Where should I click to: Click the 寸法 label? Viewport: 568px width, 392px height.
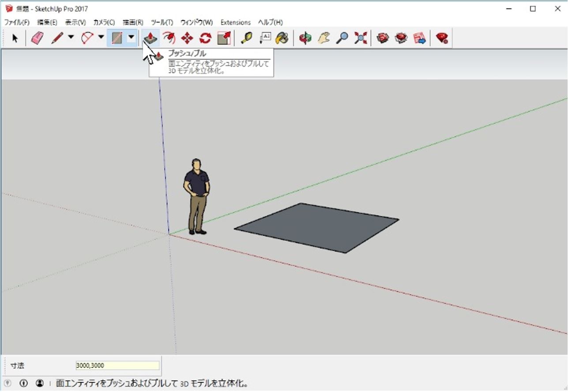point(17,366)
